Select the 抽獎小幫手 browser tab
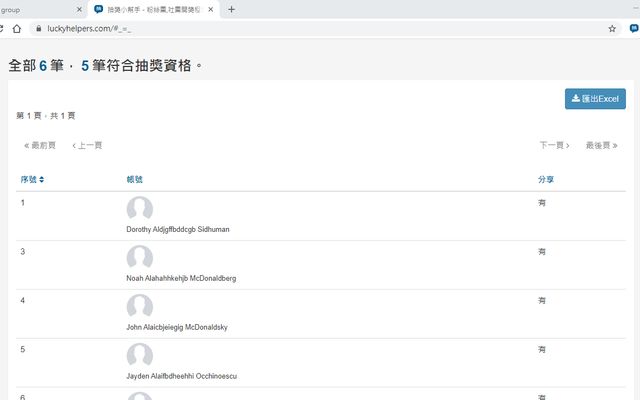Image resolution: width=640 pixels, height=400 pixels. [x=153, y=9]
